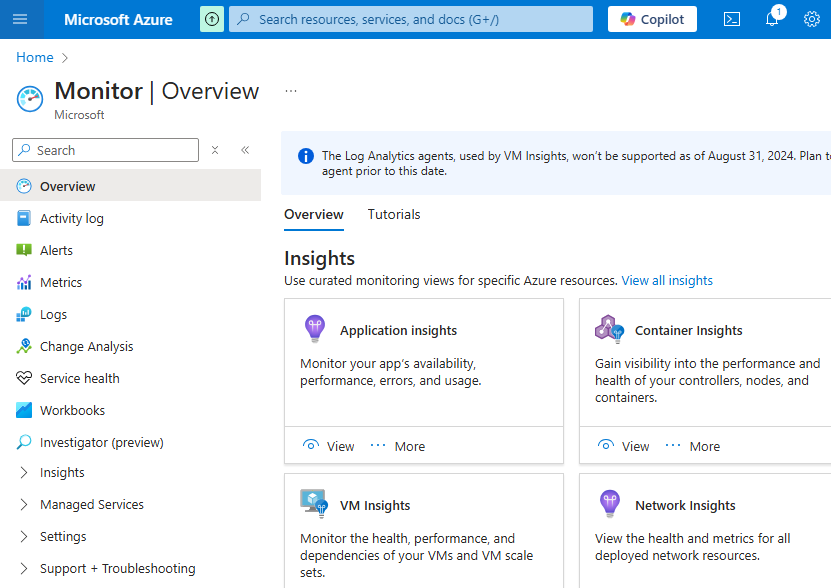Click the Activity log book icon

(24, 218)
